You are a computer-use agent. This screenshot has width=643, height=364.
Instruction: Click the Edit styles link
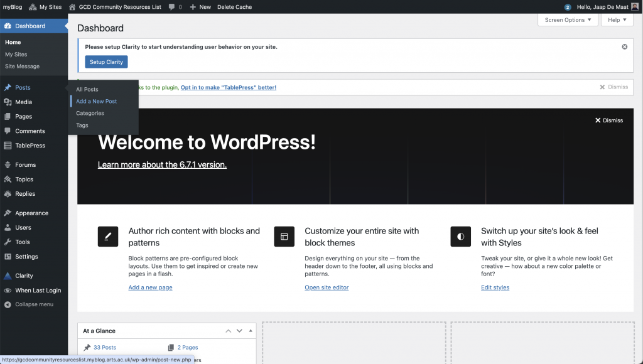[x=495, y=287]
